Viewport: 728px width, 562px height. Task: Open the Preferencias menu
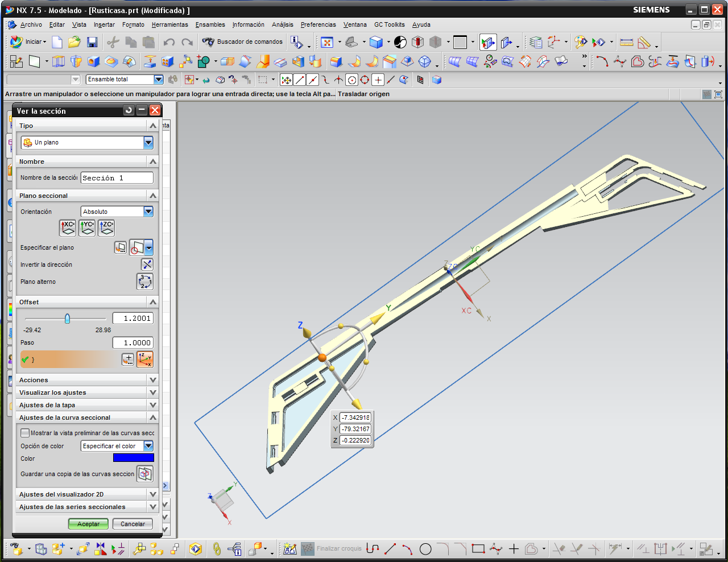click(318, 24)
